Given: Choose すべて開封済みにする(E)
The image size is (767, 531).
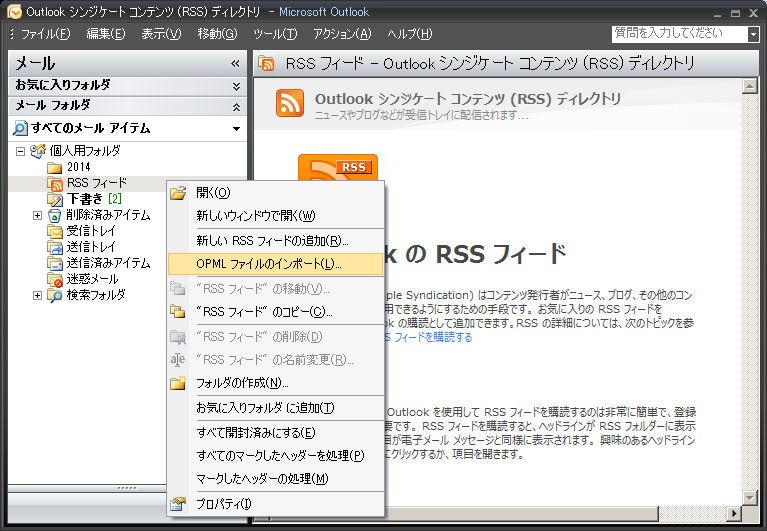Looking at the screenshot, I should 275,433.
